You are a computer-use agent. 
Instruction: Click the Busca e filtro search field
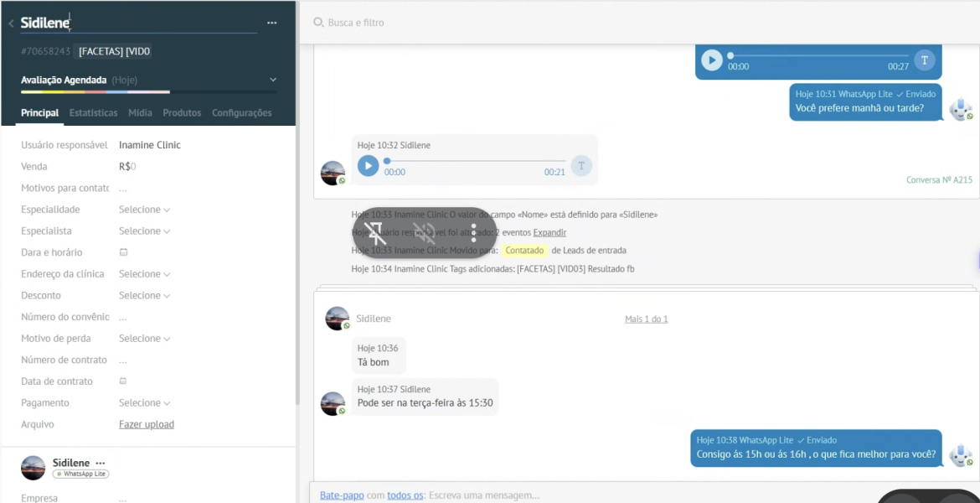(x=503, y=23)
